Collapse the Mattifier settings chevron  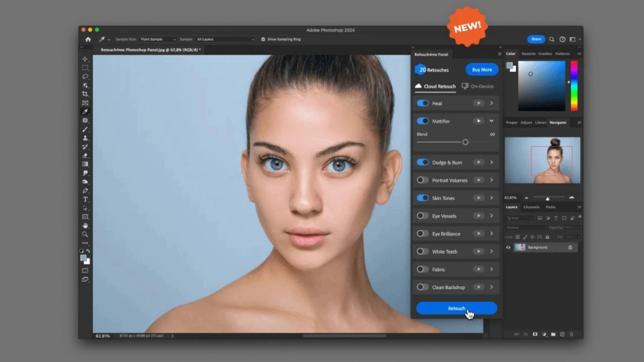(492, 121)
